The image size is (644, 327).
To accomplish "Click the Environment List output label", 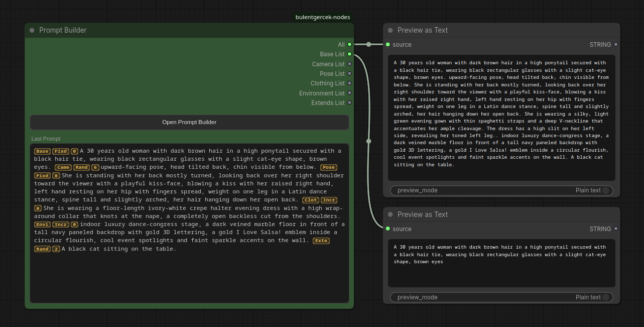I will (x=322, y=93).
